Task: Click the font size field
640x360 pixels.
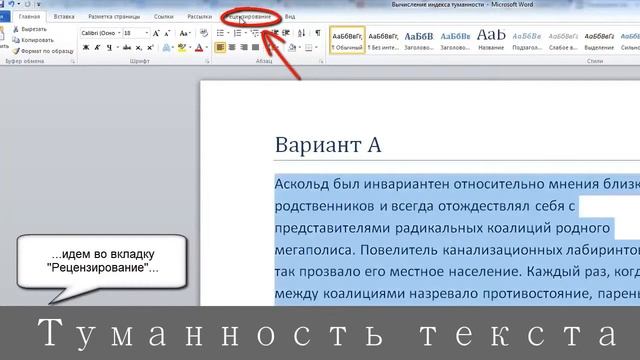Action: tap(133, 33)
